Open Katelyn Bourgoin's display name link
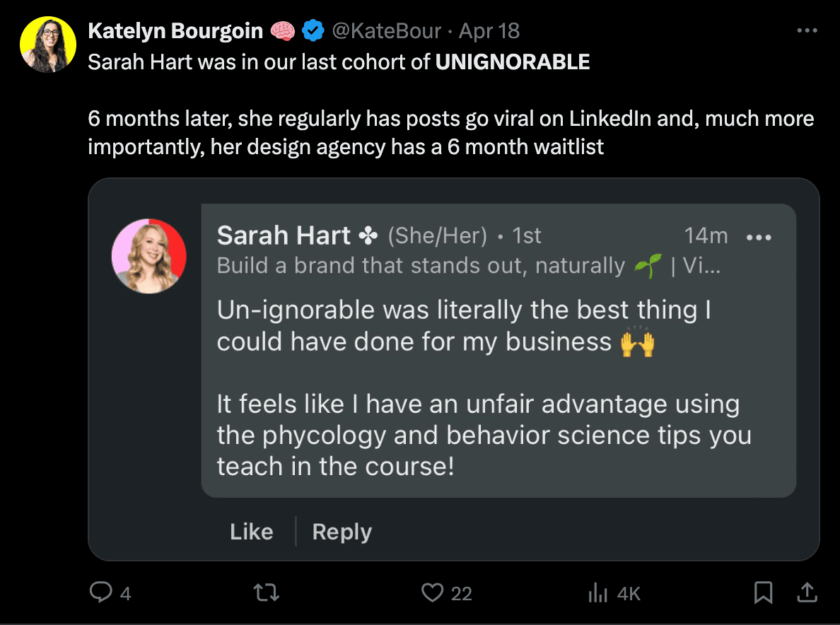 [x=175, y=31]
